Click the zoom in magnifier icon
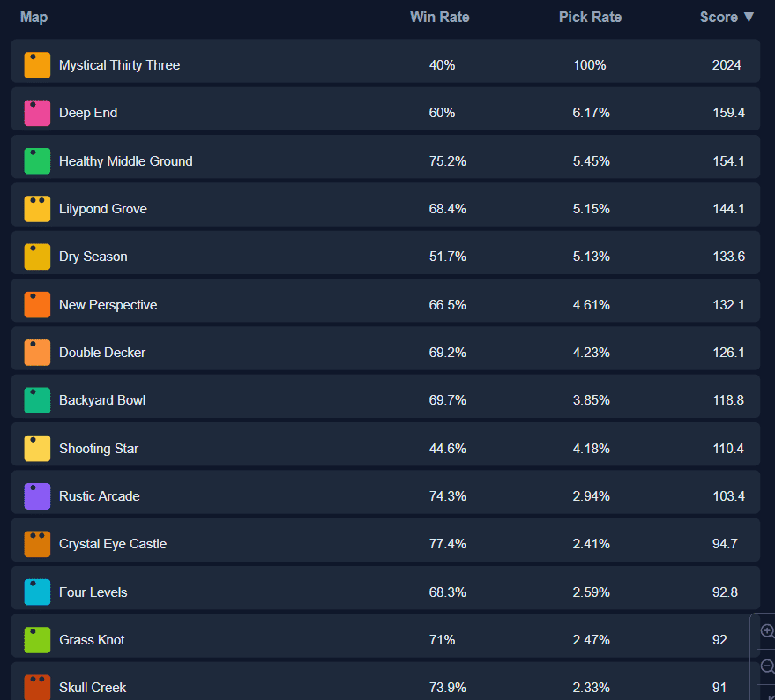The height and width of the screenshot is (700, 775). tap(767, 631)
